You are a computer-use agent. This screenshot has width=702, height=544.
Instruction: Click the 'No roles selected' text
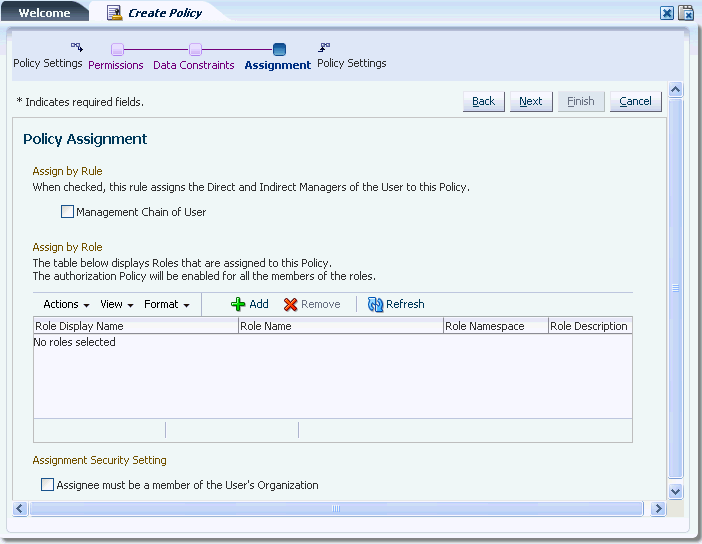(75, 342)
